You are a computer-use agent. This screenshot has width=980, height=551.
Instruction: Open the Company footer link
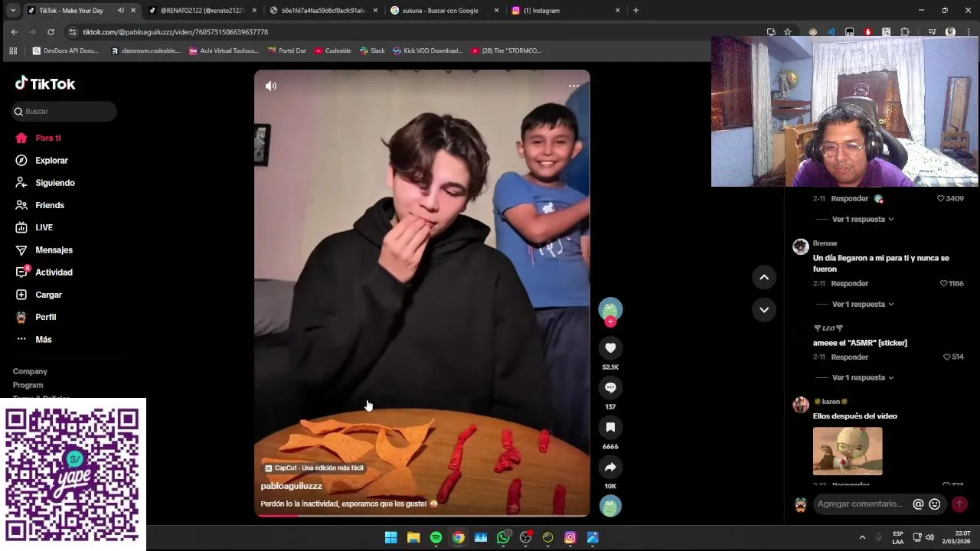[30, 371]
